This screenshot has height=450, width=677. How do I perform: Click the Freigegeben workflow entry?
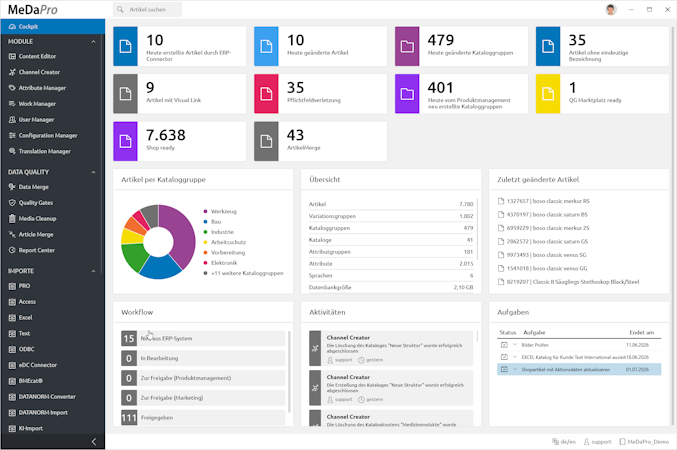[203, 418]
